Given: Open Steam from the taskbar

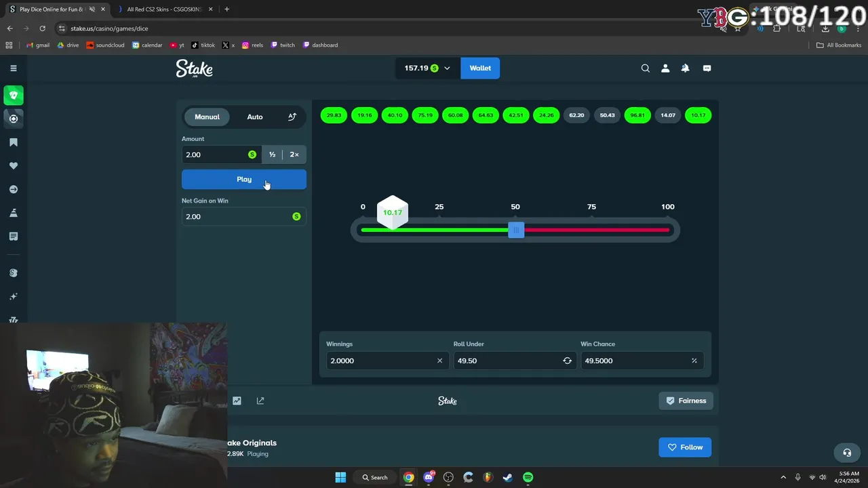Looking at the screenshot, I should click(x=507, y=477).
